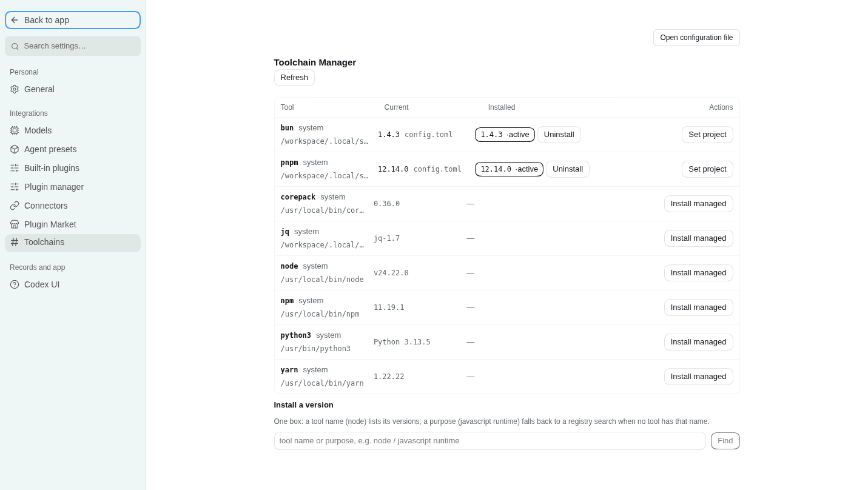Click the Plugin manager sliders icon
The image size is (868, 490).
(15, 187)
